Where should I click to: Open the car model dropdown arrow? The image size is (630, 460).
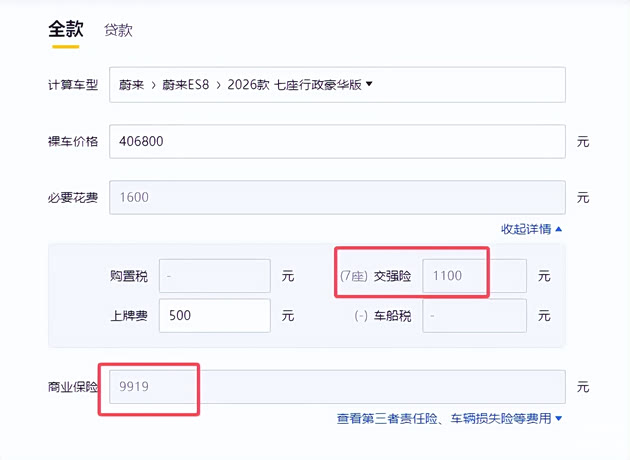pos(369,84)
